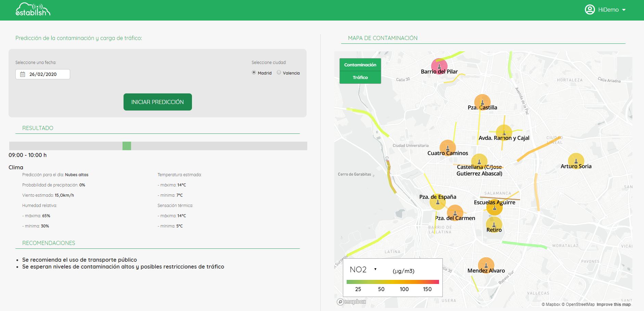Click the Viento estimado 15,0km/h value

[x=64, y=195]
